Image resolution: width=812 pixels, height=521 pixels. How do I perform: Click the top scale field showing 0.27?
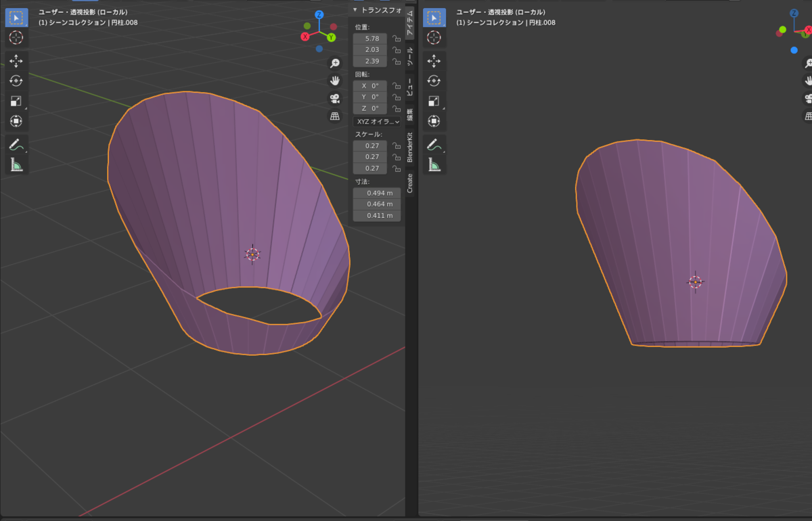point(370,145)
